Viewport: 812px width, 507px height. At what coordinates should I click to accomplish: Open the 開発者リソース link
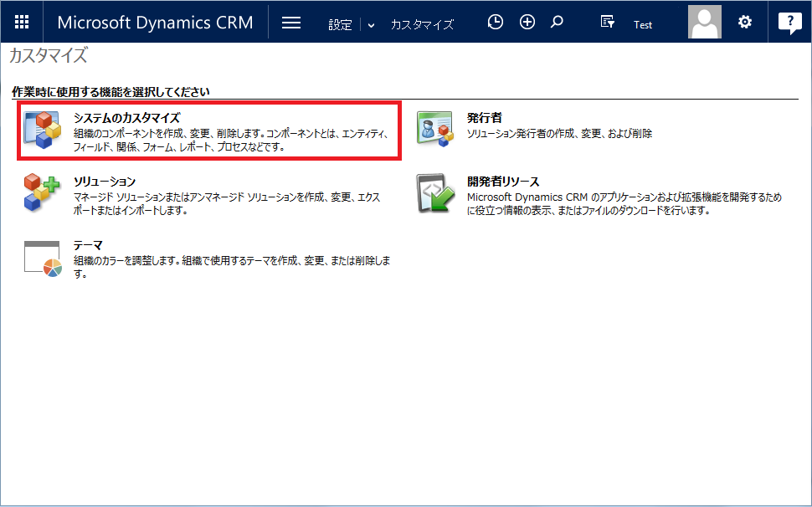(503, 181)
